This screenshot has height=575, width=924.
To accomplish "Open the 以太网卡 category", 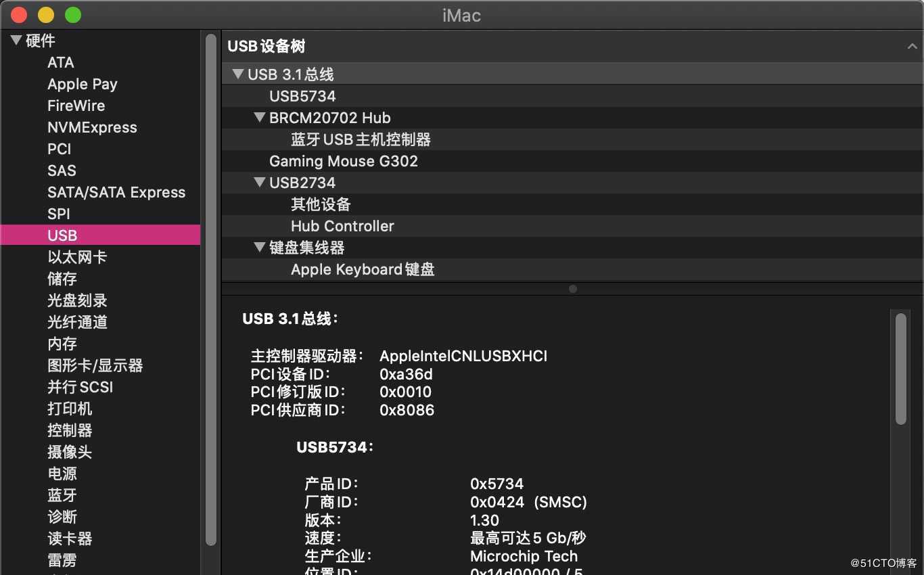I will (77, 257).
